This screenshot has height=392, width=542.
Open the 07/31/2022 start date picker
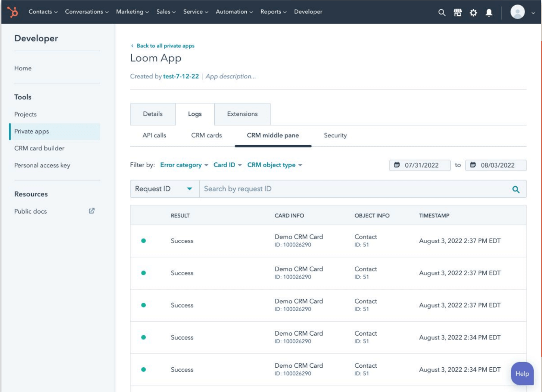pyautogui.click(x=420, y=165)
